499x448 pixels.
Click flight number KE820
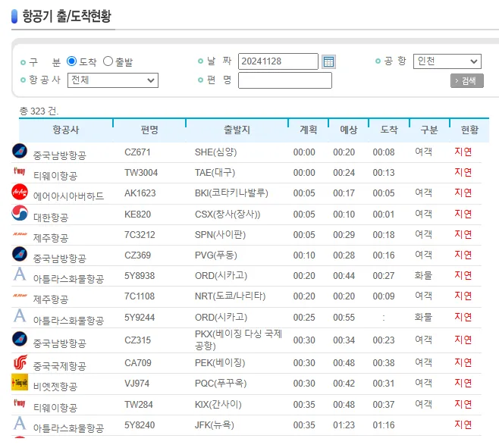[x=137, y=215]
